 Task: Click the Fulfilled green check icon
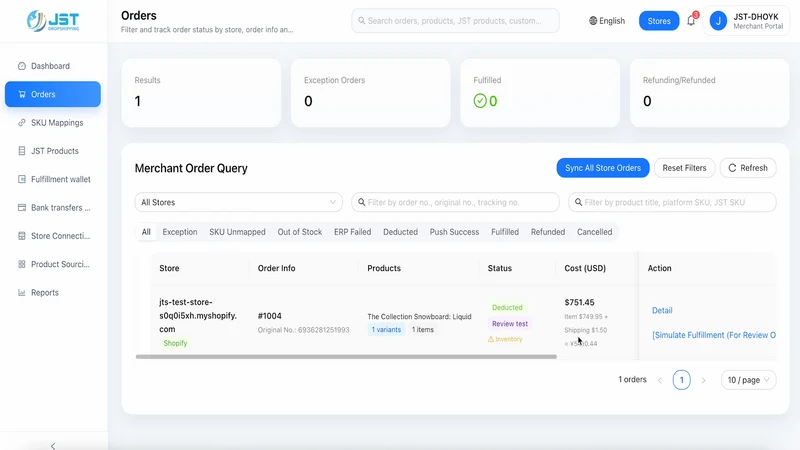point(480,101)
